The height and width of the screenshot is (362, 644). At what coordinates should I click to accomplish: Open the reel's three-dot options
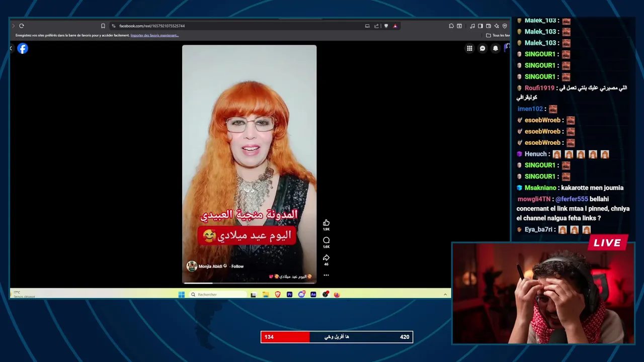tap(326, 275)
